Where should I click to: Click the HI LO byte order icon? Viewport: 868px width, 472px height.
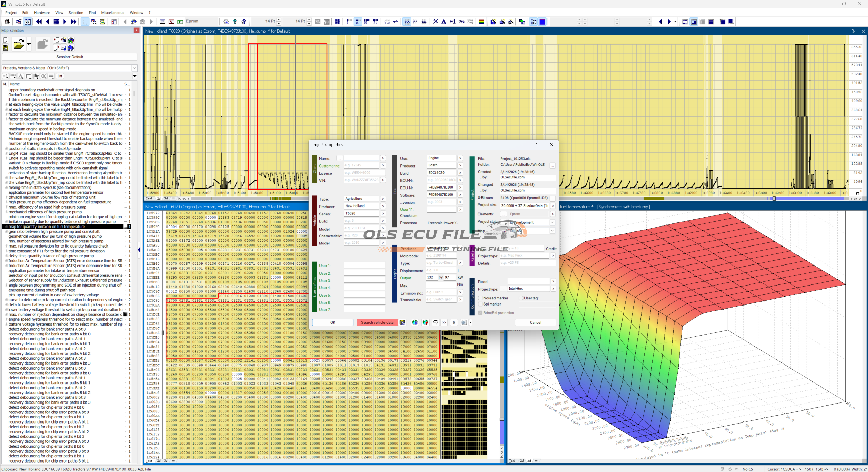click(x=387, y=22)
